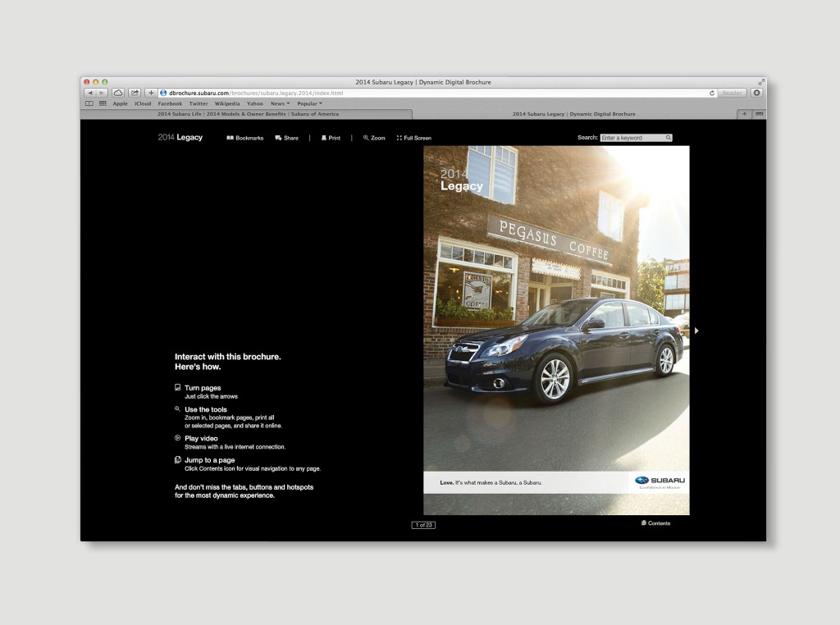The width and height of the screenshot is (840, 625).
Task: Click 'Streams with a live internet connection' text
Action: pos(235,447)
